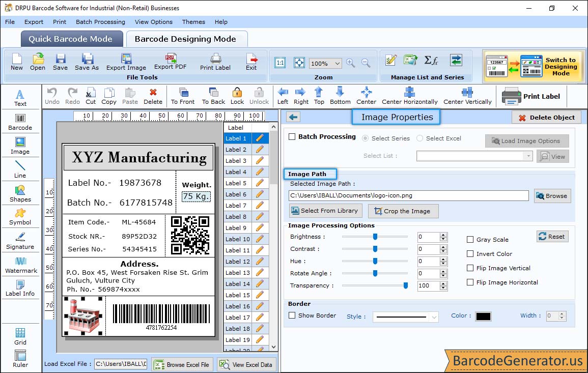The height and width of the screenshot is (373, 588).
Task: Increase Rotate Angle with spinner up arrow
Action: point(443,271)
